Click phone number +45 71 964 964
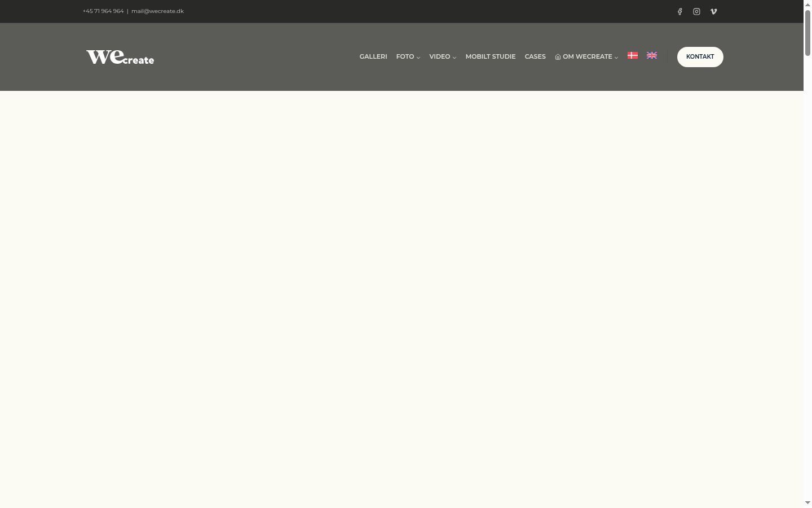The height and width of the screenshot is (508, 812). point(103,11)
